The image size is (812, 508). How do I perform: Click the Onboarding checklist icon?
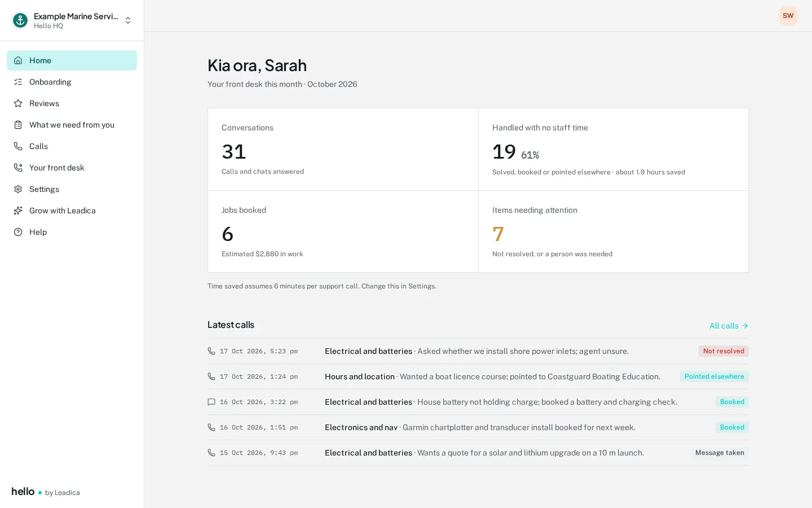click(18, 82)
